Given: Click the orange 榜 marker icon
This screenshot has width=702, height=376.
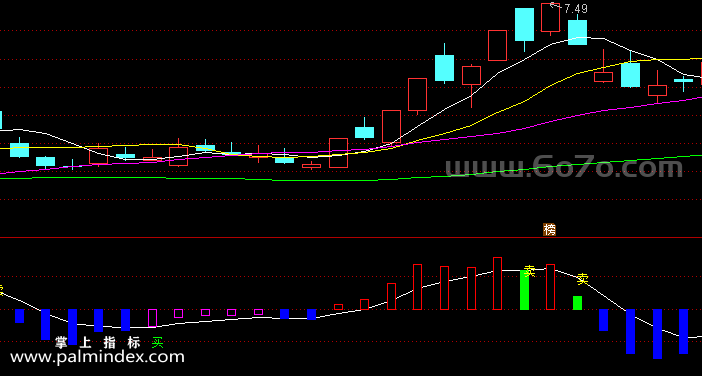Looking at the screenshot, I should [549, 230].
